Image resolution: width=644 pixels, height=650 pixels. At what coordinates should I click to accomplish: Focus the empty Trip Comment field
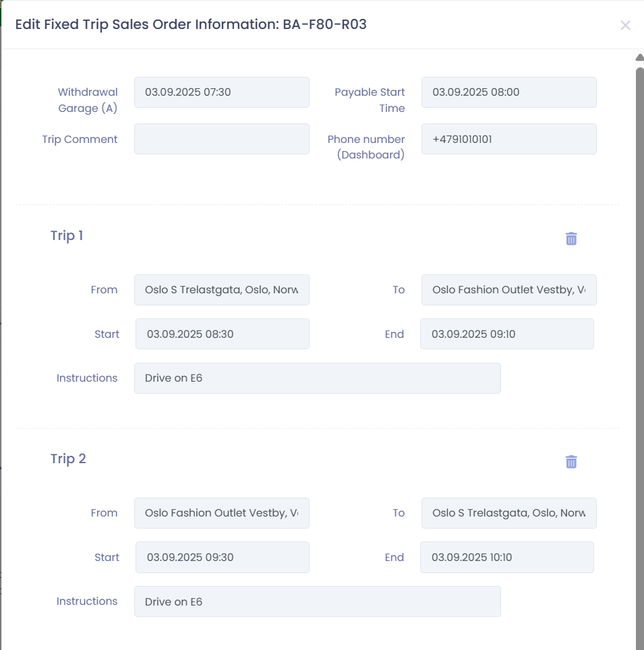[x=221, y=139]
